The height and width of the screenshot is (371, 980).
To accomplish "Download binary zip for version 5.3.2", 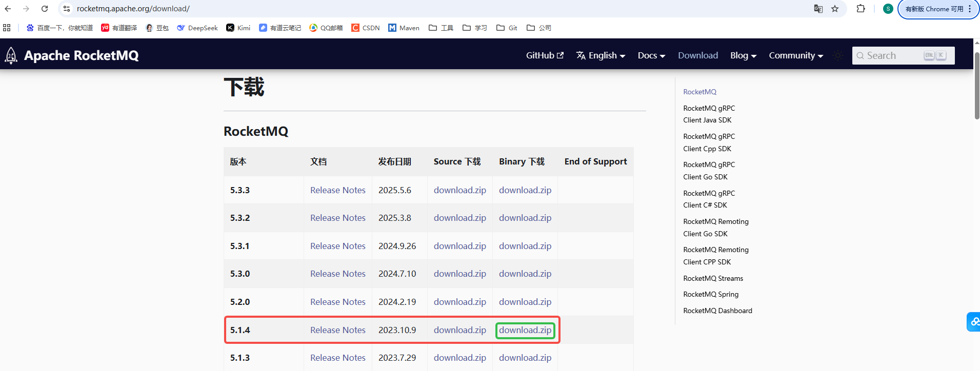I will tap(525, 218).
